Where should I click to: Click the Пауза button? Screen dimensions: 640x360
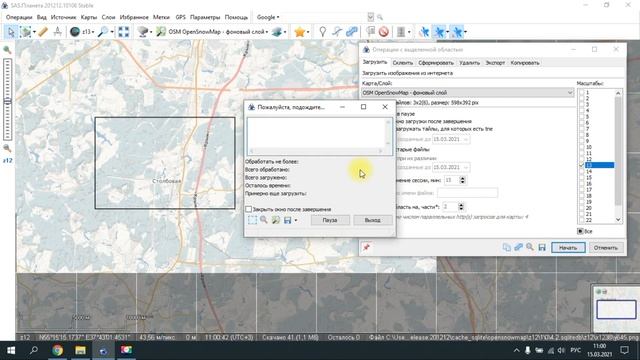tap(330, 220)
